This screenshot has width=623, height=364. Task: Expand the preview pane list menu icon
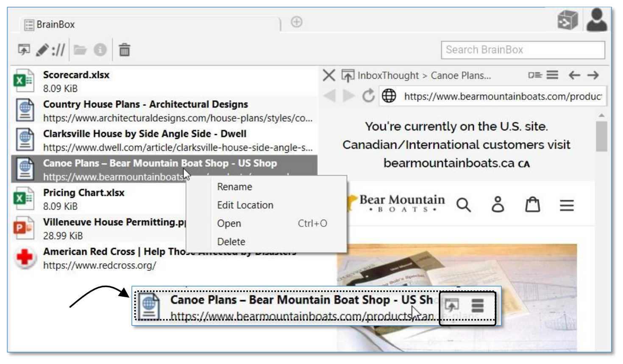coord(552,75)
